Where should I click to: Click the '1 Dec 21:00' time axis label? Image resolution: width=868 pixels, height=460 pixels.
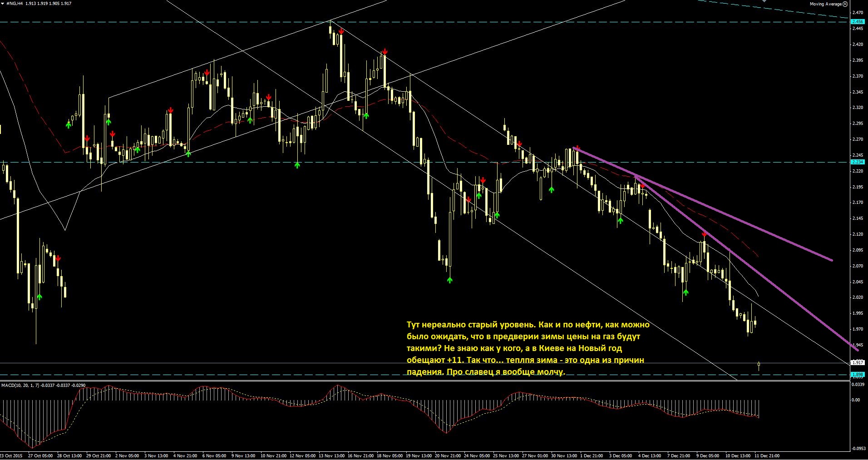pyautogui.click(x=591, y=455)
